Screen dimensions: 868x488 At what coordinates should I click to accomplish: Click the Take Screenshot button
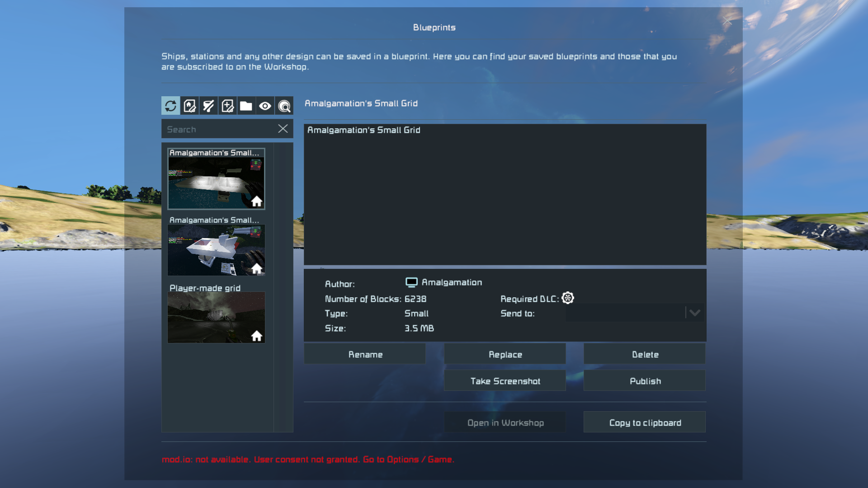click(505, 381)
